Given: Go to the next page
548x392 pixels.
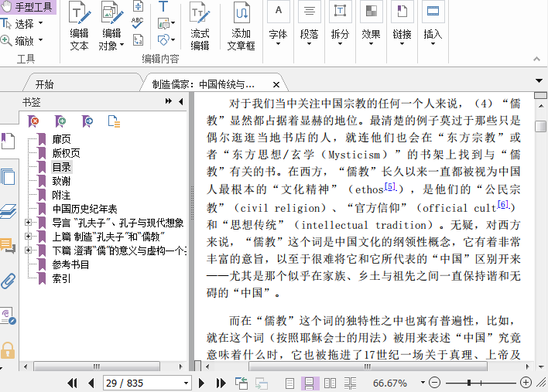Looking at the screenshot, I should pyautogui.click(x=201, y=383).
